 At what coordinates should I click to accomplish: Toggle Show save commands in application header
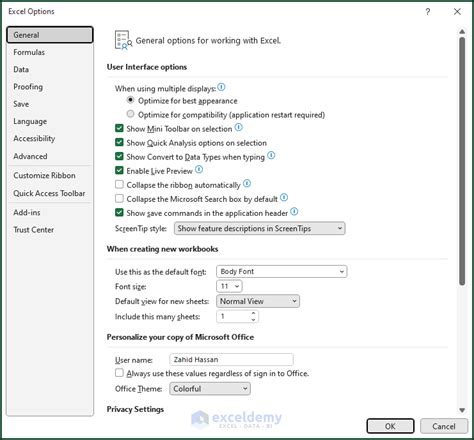click(x=119, y=213)
